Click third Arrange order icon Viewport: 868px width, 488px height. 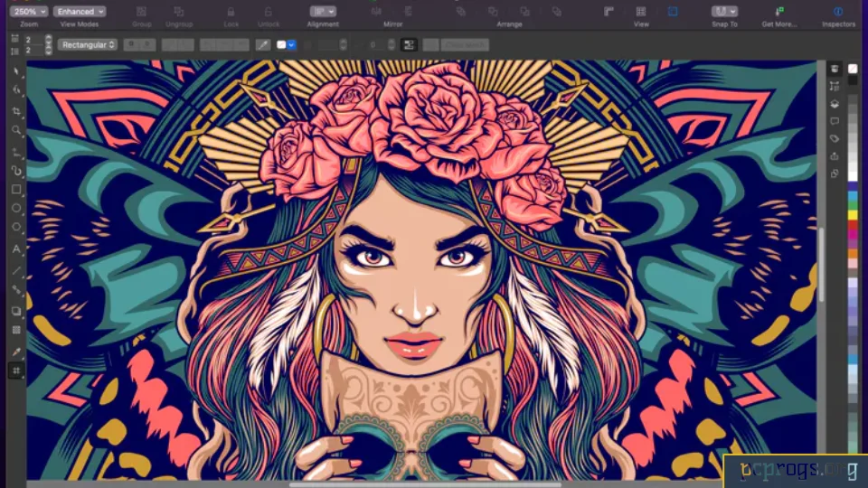[524, 11]
